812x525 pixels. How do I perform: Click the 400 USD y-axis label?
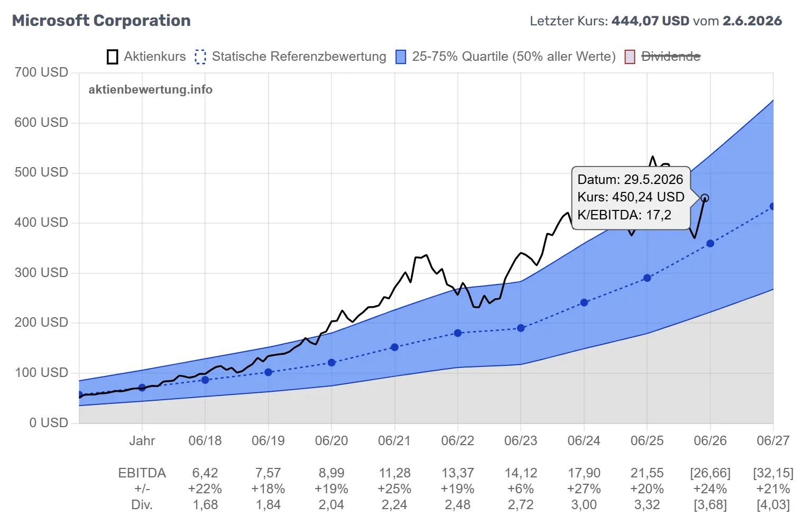click(x=41, y=223)
